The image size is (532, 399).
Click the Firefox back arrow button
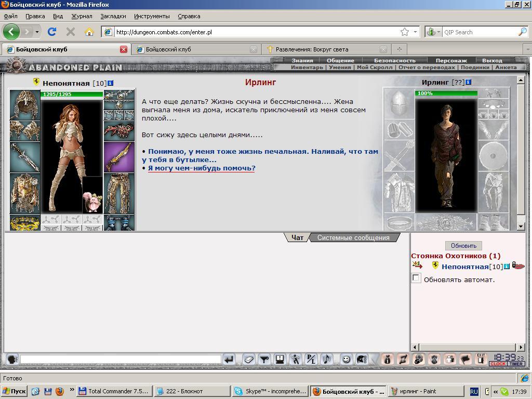[11, 32]
